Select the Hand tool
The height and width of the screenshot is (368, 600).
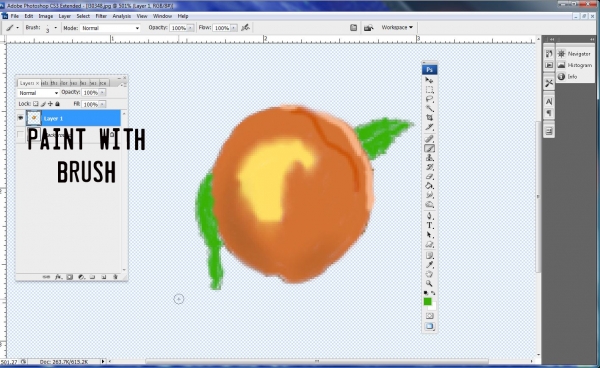(x=429, y=274)
